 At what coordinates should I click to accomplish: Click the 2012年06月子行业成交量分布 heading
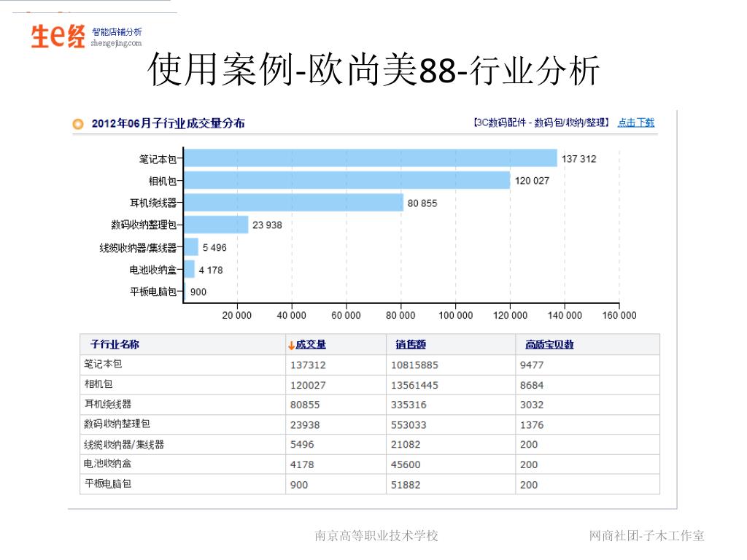pos(169,123)
